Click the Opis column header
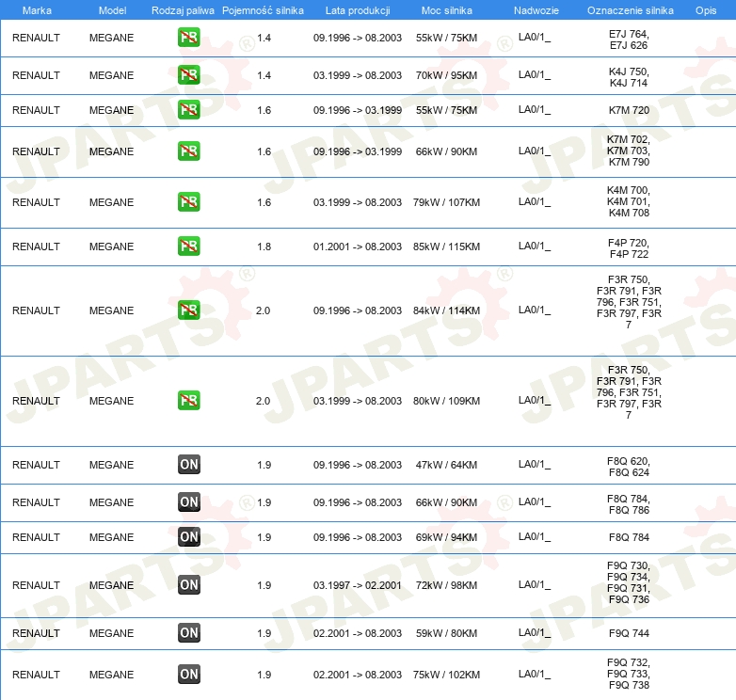736x700 pixels. tap(705, 9)
